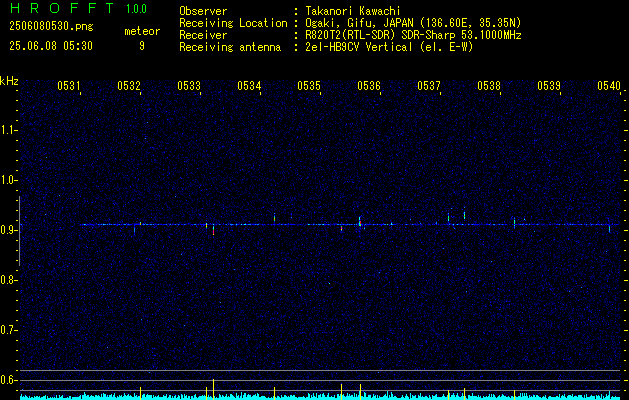Image resolution: width=629 pixels, height=400 pixels.
Task: Click the 0.8 kHz frequency label
Action: click(x=8, y=280)
